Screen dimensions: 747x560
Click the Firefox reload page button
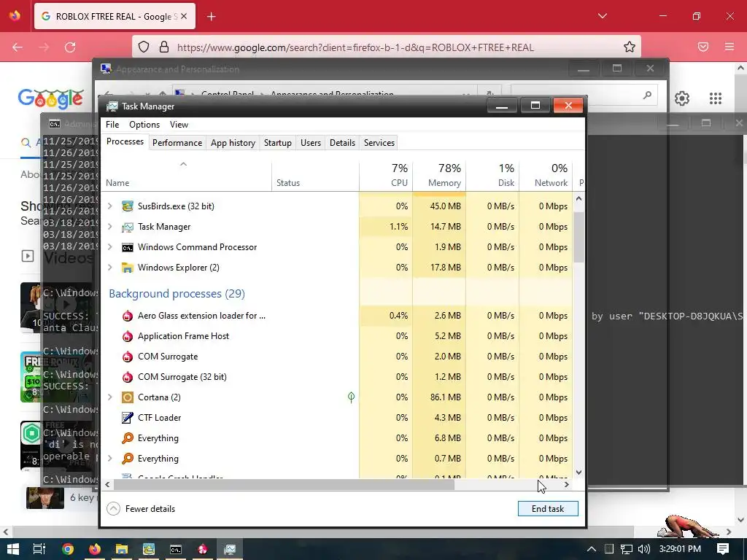70,47
